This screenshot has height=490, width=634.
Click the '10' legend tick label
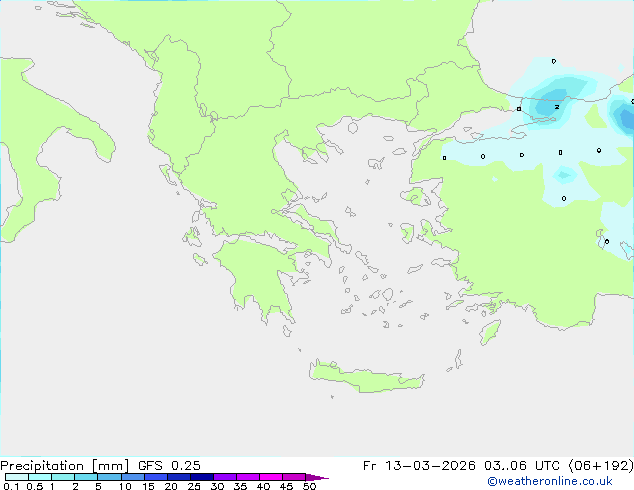pos(125,486)
